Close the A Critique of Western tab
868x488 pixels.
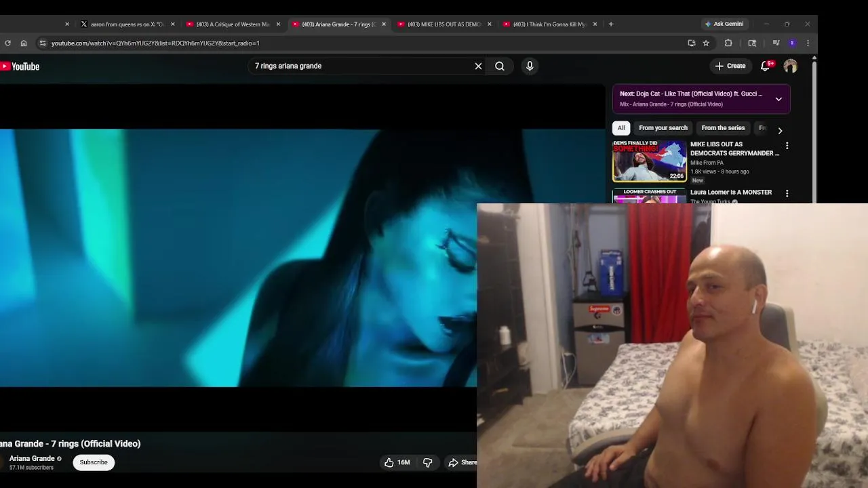278,24
